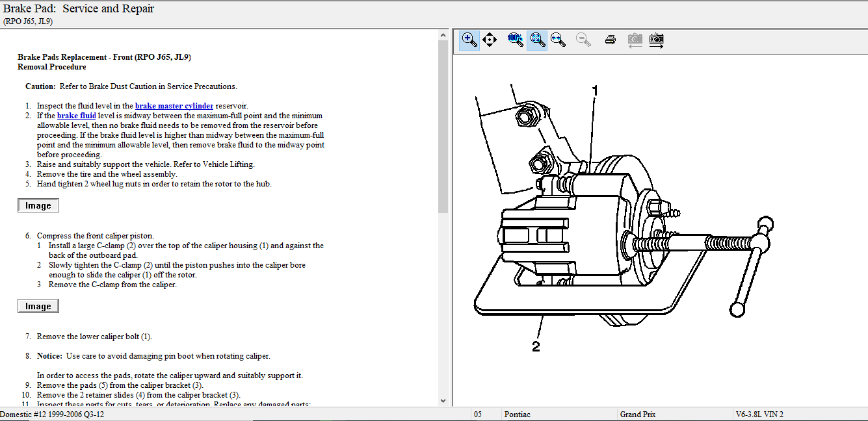The image size is (868, 421).
Task: Print the brake caliper diagram
Action: tap(610, 40)
